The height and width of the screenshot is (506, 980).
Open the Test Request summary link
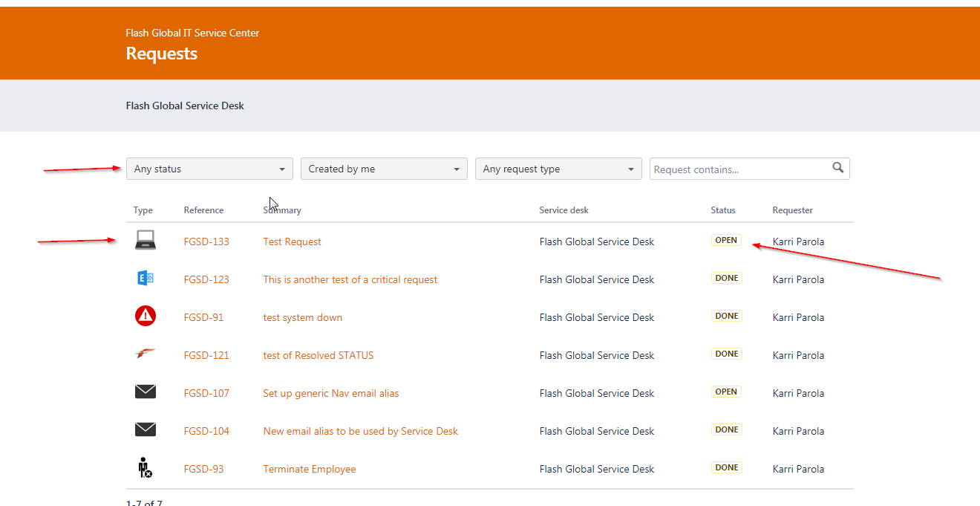point(293,241)
